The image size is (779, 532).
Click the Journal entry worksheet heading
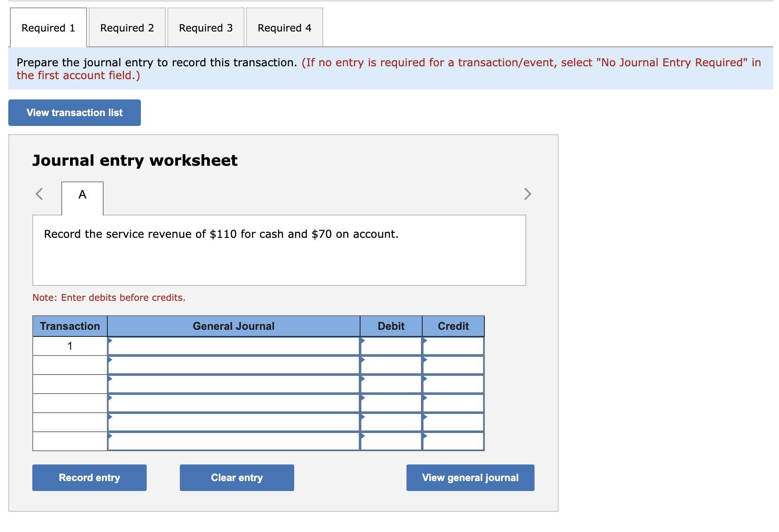[x=135, y=160]
